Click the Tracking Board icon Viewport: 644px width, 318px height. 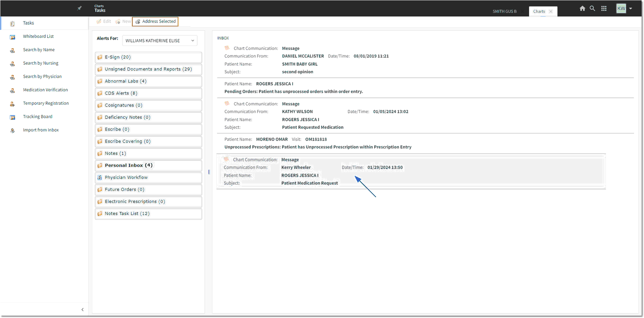pos(12,117)
